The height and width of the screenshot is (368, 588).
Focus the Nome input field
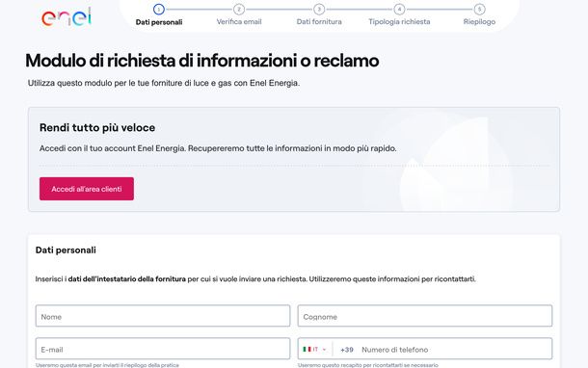tap(163, 316)
